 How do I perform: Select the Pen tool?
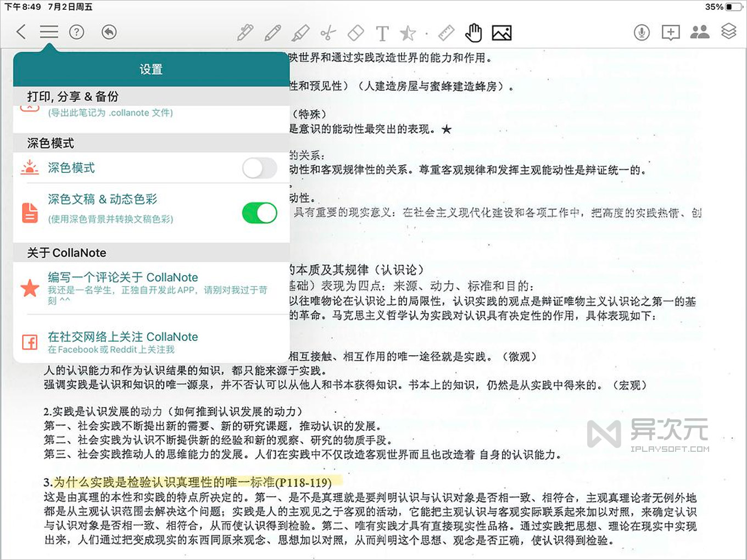tap(246, 32)
